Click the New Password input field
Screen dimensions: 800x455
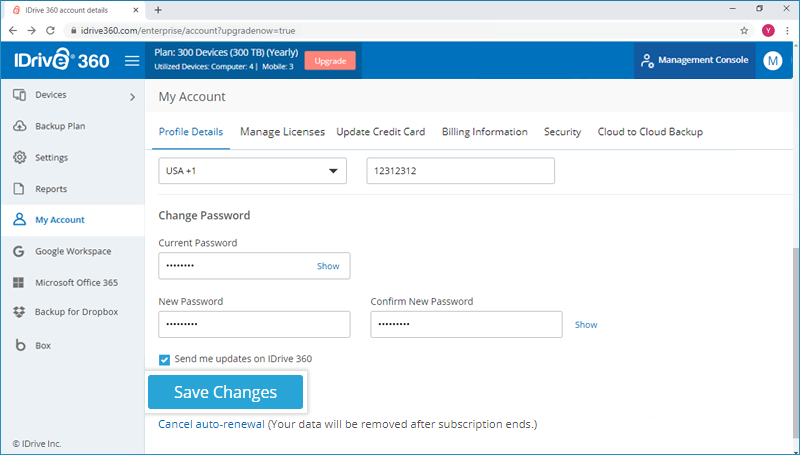(x=254, y=325)
